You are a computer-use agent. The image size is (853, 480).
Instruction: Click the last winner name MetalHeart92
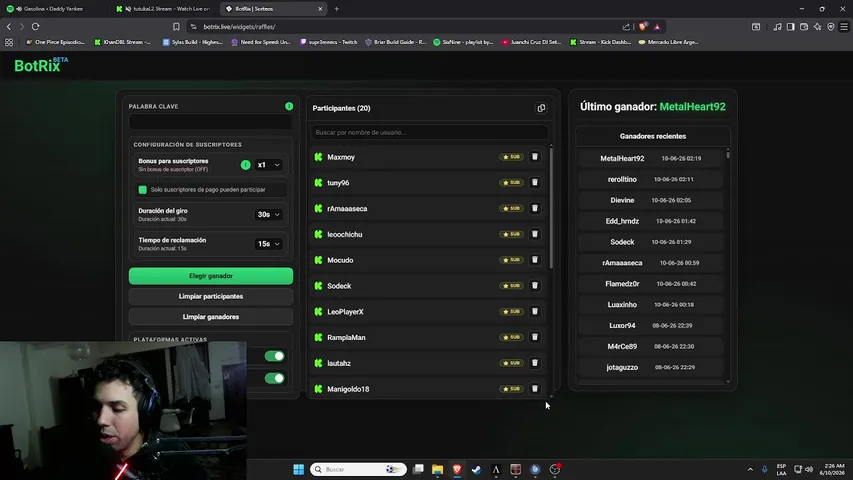coord(692,107)
